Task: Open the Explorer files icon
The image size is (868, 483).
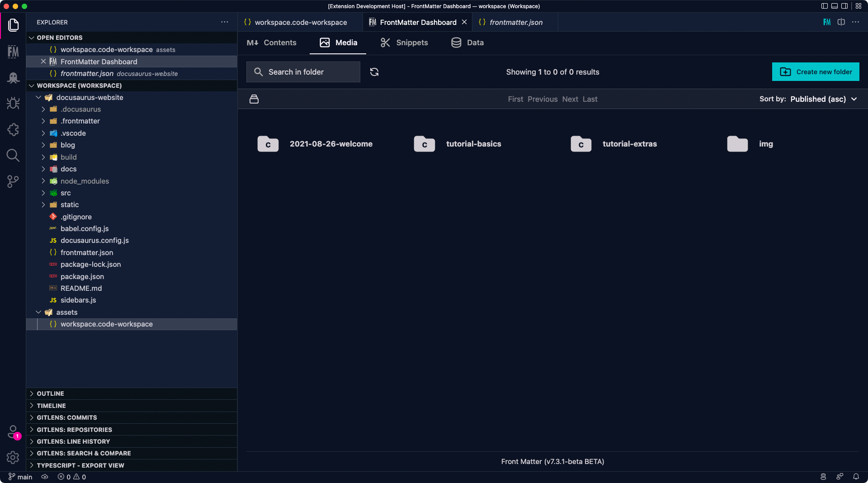Action: click(x=14, y=25)
